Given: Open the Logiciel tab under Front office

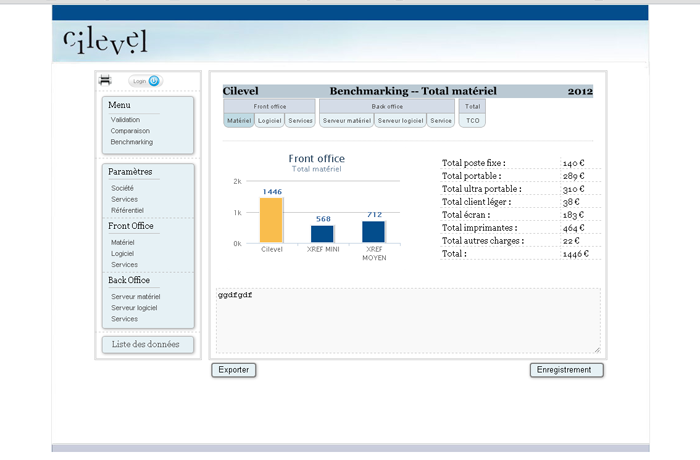Looking at the screenshot, I should click(269, 120).
